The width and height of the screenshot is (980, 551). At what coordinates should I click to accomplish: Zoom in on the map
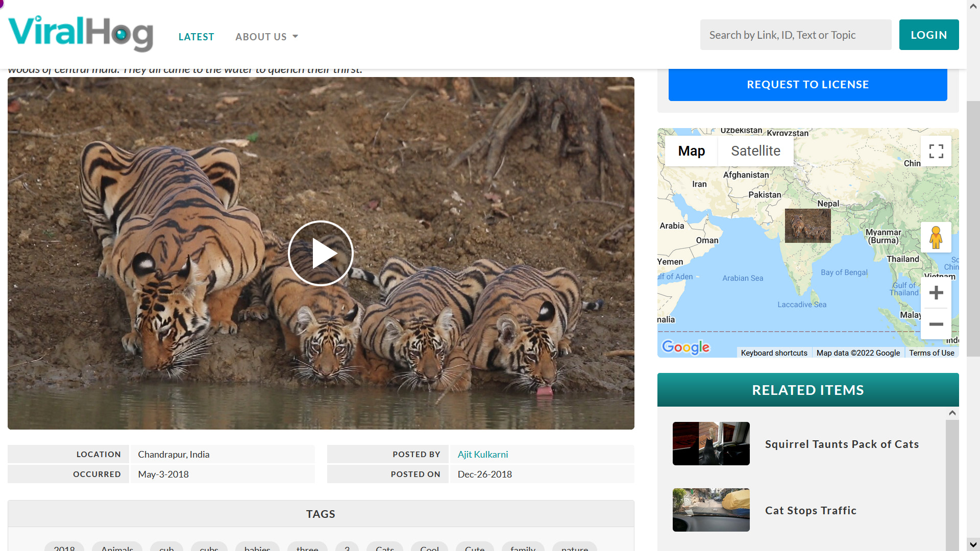(936, 293)
